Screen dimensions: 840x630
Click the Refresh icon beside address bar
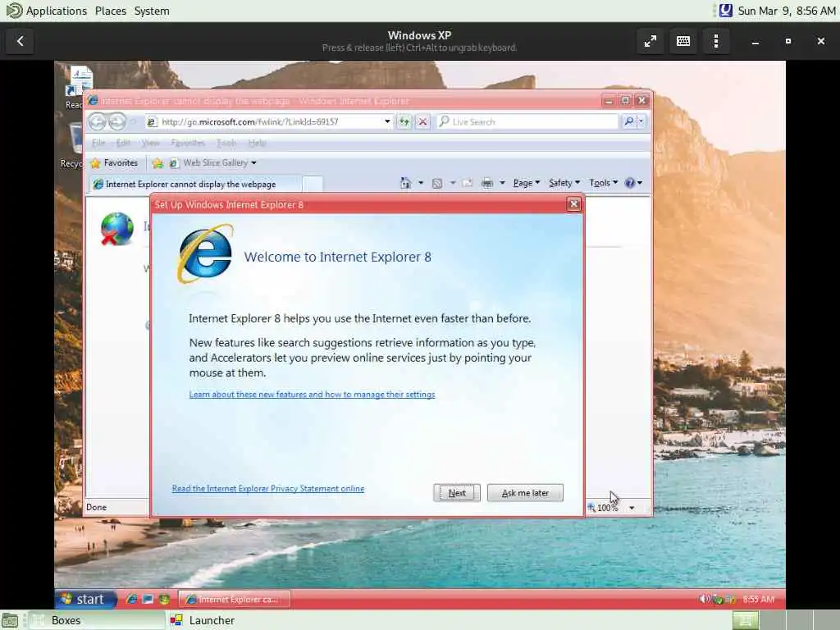pyautogui.click(x=404, y=121)
